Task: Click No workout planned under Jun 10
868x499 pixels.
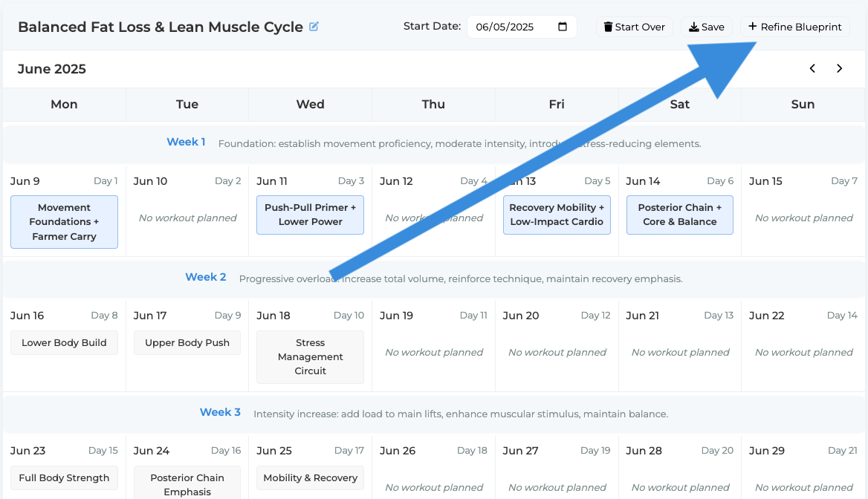Action: (187, 218)
